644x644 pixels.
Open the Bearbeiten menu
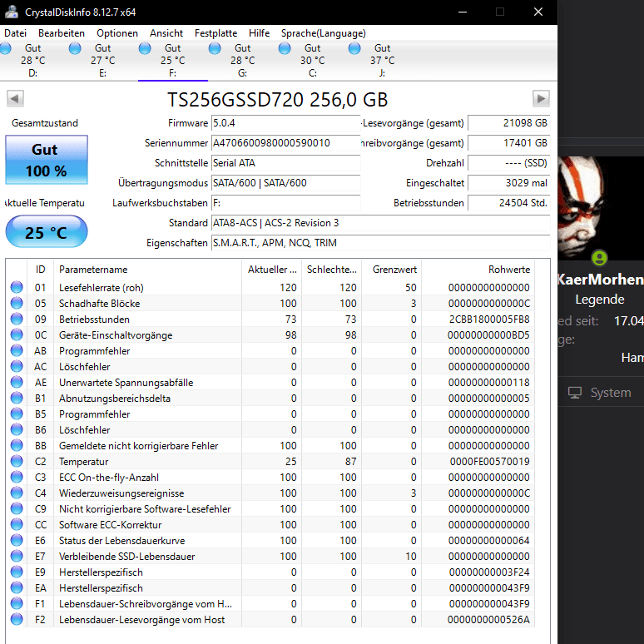point(62,33)
